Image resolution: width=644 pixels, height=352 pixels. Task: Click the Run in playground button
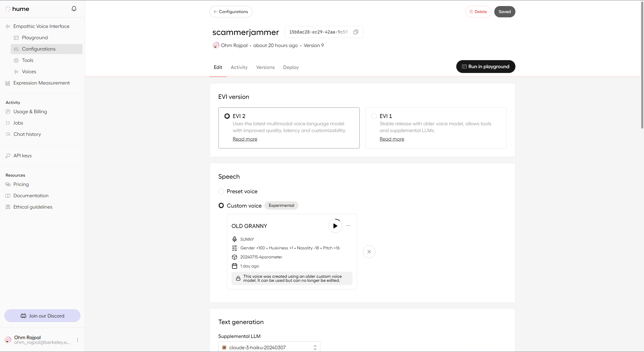tap(485, 66)
